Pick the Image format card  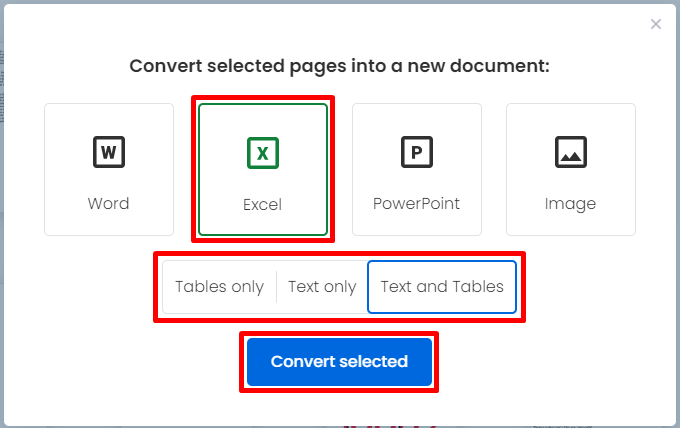click(x=571, y=170)
